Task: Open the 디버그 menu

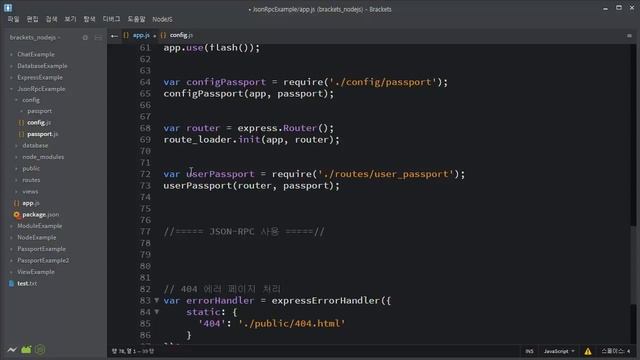Action: pyautogui.click(x=111, y=19)
